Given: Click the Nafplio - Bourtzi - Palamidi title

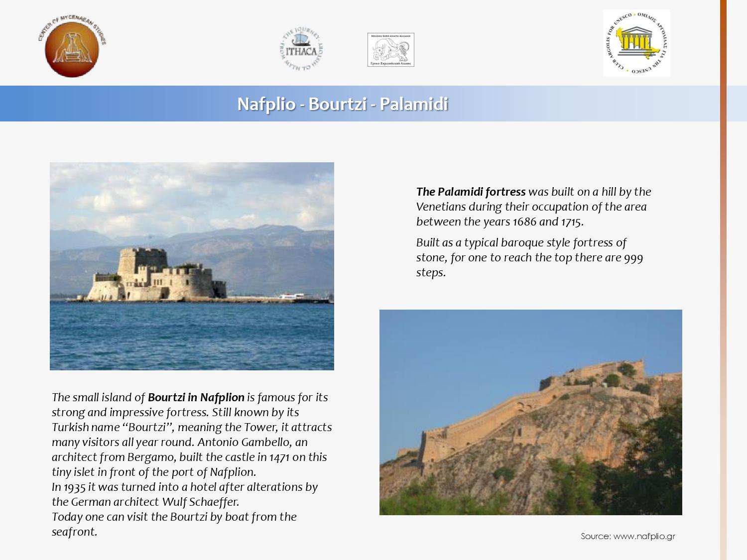Looking at the screenshot, I should [x=343, y=104].
